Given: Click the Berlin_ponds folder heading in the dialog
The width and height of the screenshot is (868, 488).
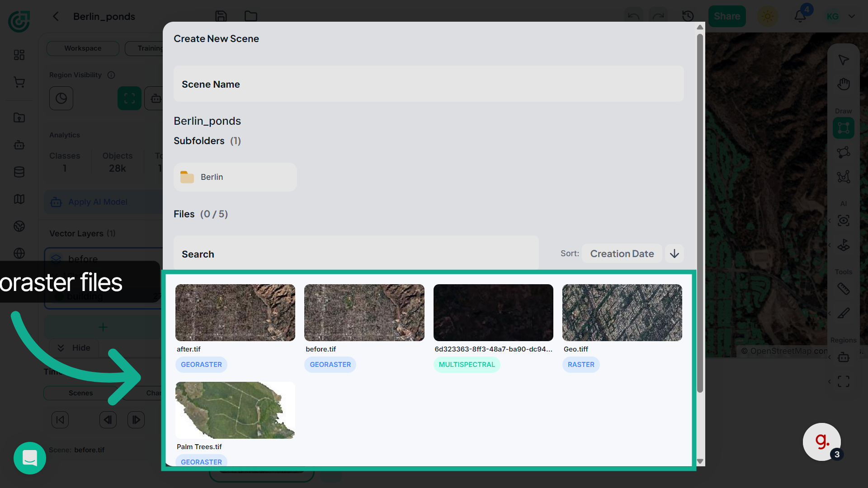Looking at the screenshot, I should (x=207, y=121).
